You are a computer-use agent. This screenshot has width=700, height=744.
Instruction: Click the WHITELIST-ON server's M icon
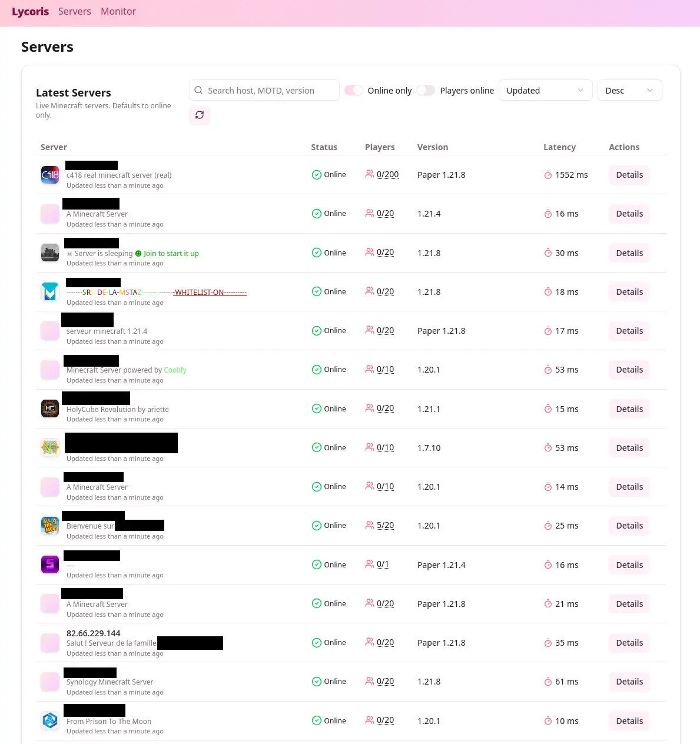[x=50, y=291]
